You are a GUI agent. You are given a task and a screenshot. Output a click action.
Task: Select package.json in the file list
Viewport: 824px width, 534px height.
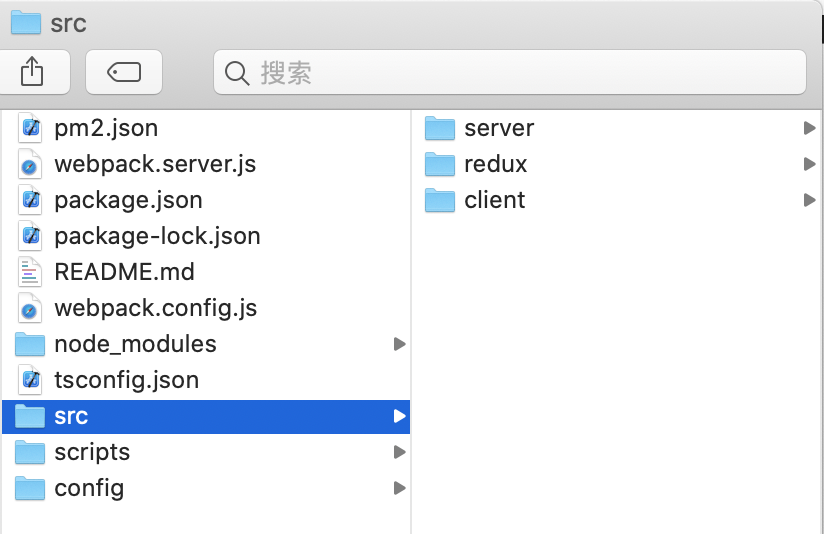click(128, 200)
